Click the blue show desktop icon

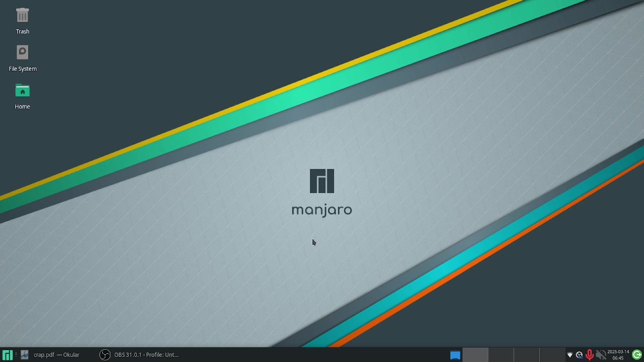click(455, 355)
